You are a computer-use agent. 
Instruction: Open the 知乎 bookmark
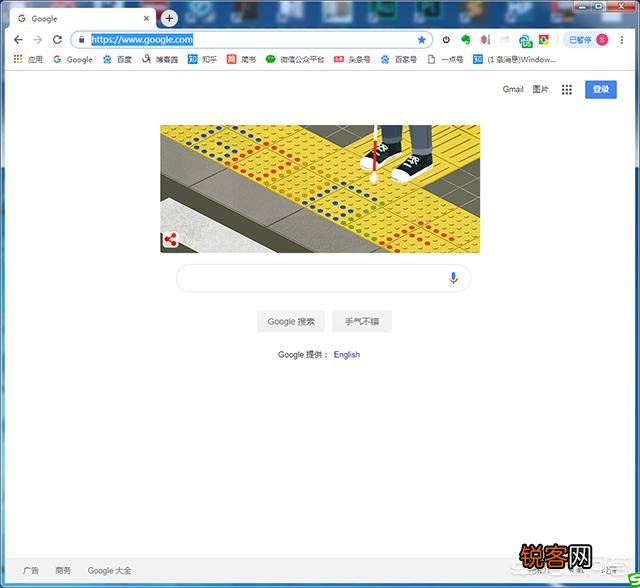coord(202,59)
